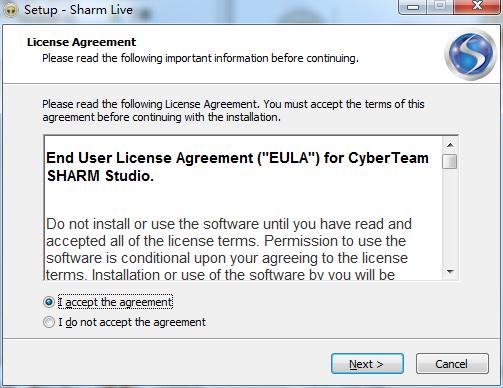Screen dimensions: 503x388
Task: Select the "I do not accept the agreement" radio
Action: [49, 322]
